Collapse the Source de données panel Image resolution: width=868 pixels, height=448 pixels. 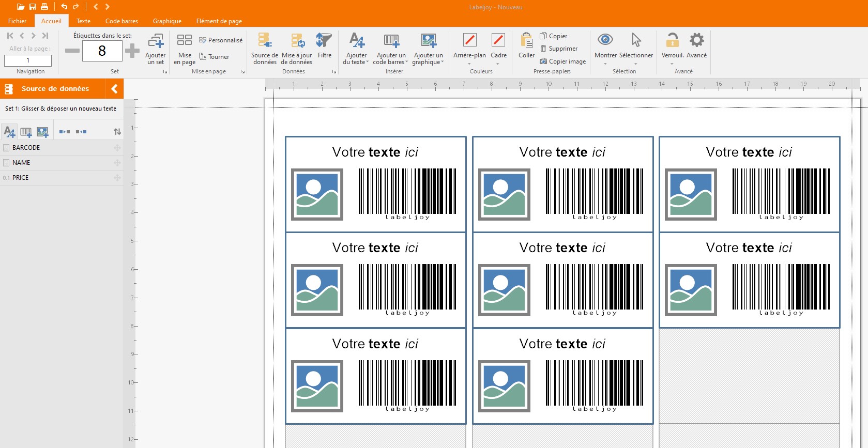coord(114,89)
